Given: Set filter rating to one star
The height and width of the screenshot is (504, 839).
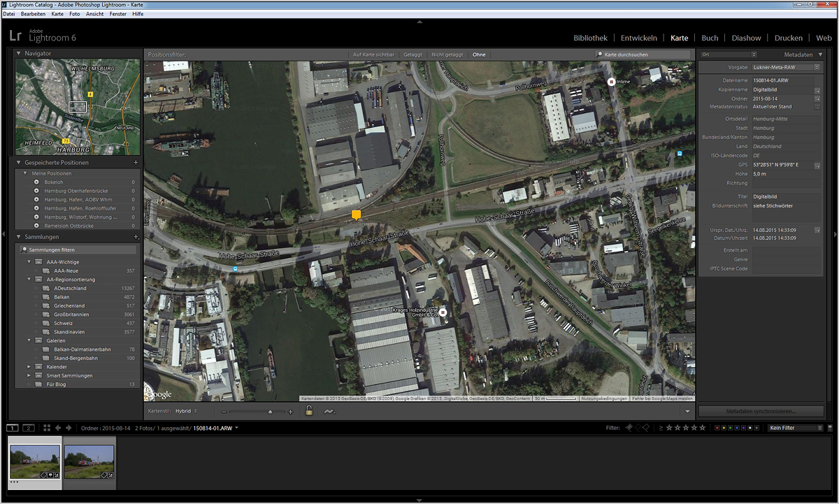Looking at the screenshot, I should [670, 427].
